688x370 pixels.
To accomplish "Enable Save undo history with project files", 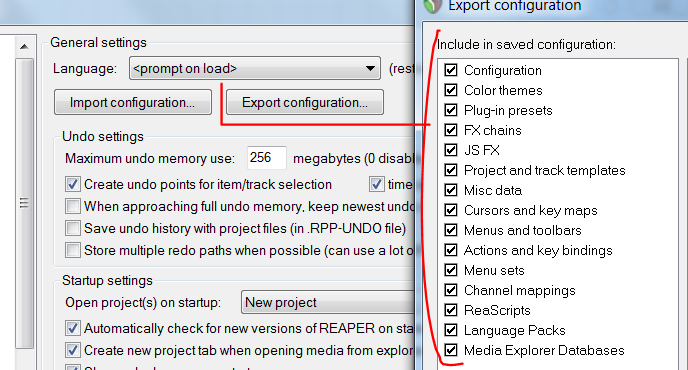I will point(73,228).
